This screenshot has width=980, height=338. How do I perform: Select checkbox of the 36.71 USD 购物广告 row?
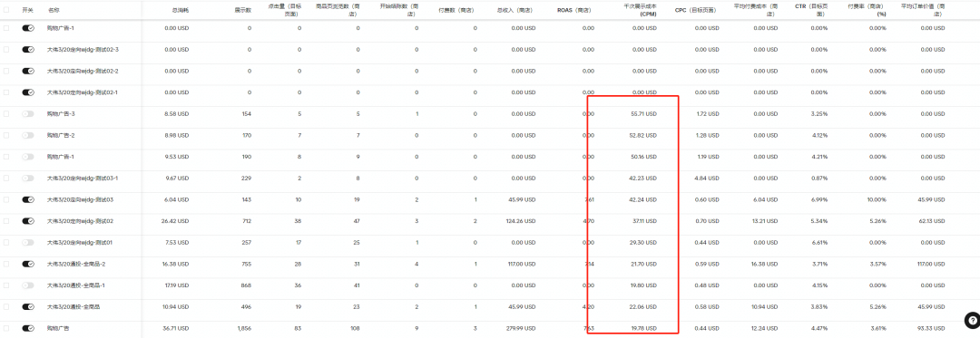(6, 328)
